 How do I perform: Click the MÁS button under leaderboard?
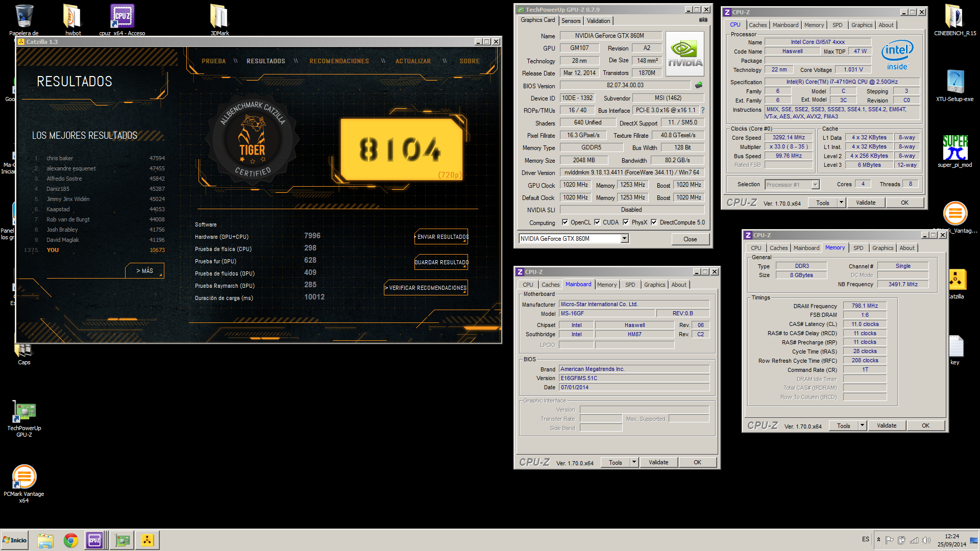pyautogui.click(x=145, y=271)
